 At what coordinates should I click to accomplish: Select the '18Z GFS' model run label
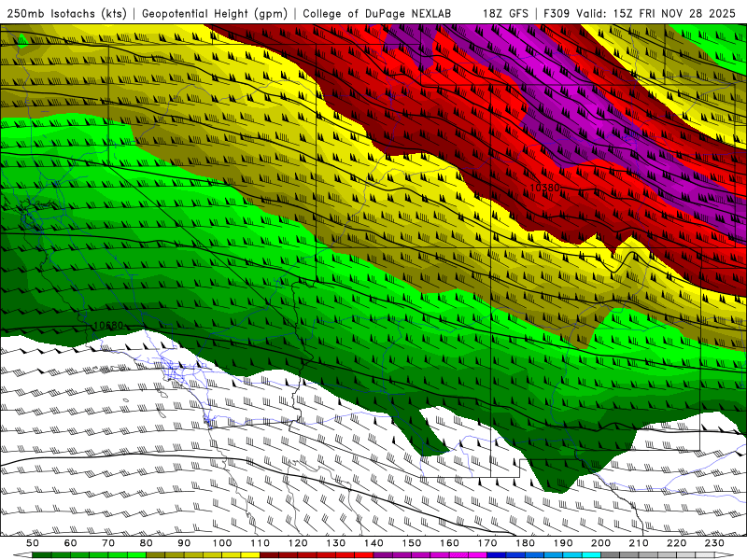tap(505, 13)
